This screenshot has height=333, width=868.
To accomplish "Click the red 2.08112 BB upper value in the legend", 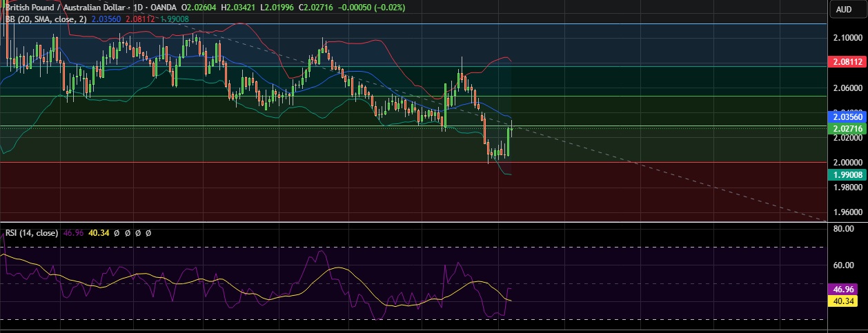I will pos(141,19).
